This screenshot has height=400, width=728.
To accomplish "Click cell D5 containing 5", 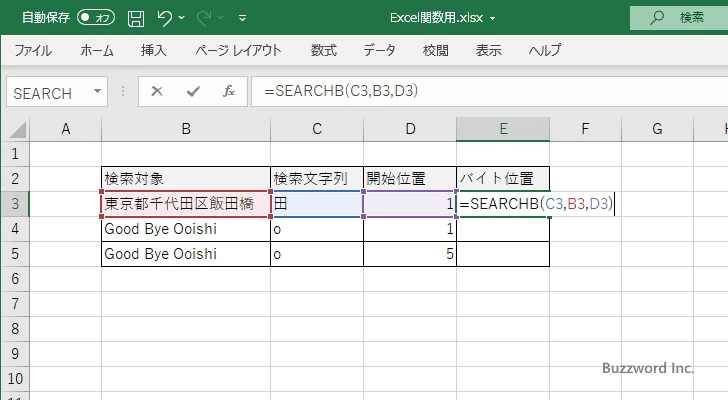I will tap(410, 254).
